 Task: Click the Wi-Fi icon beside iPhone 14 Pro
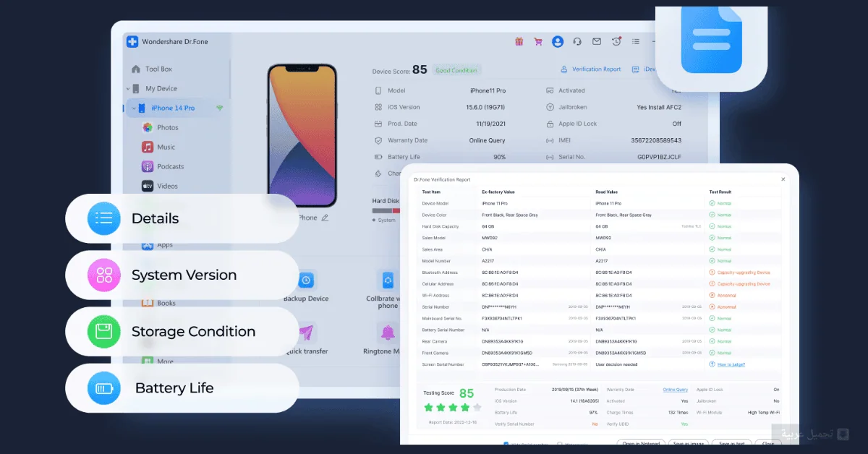[219, 108]
